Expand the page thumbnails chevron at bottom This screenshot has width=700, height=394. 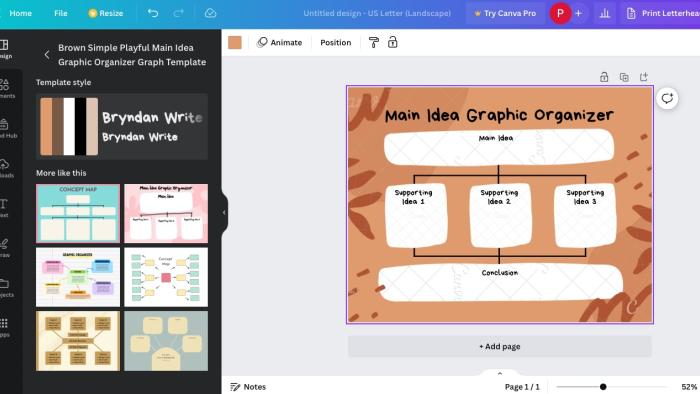point(500,373)
